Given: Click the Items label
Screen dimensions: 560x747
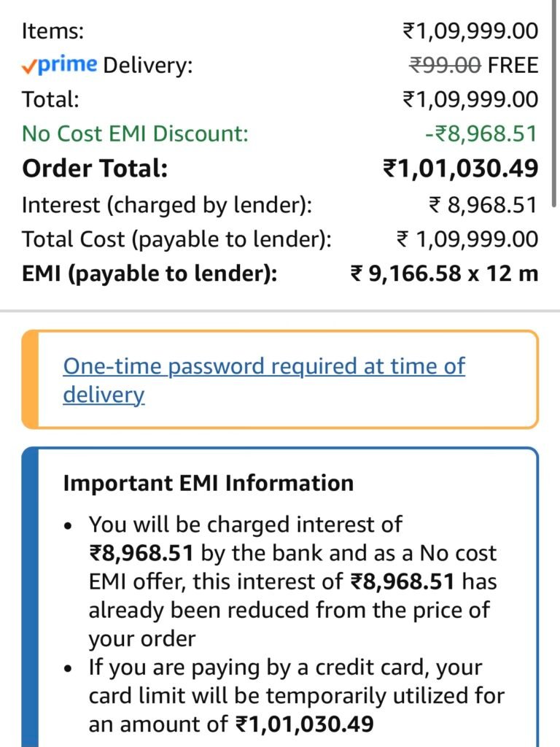Looking at the screenshot, I should coord(52,31).
